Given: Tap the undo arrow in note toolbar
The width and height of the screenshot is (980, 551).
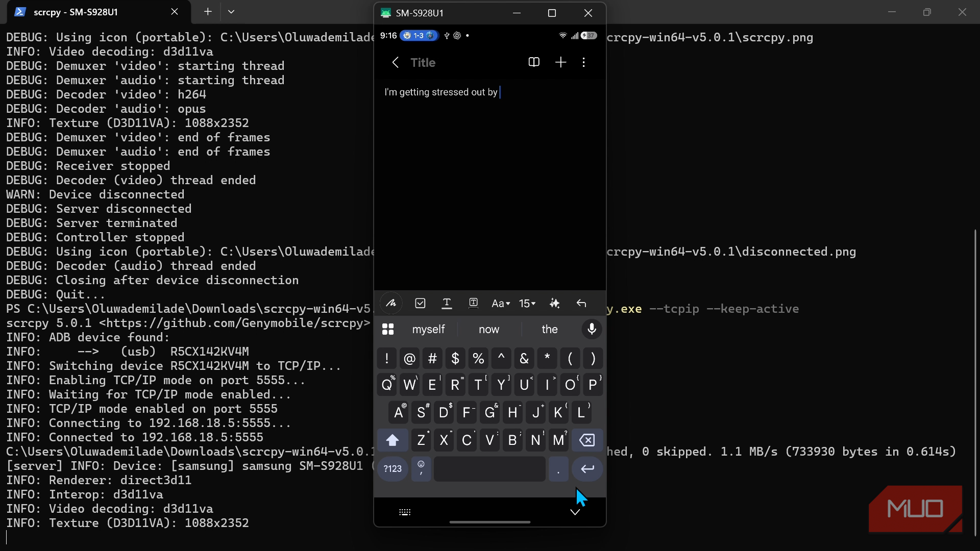Looking at the screenshot, I should coord(581,303).
